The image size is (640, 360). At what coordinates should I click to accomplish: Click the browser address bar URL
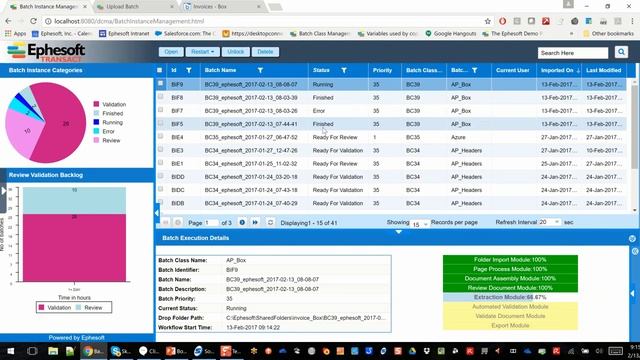[x=129, y=21]
